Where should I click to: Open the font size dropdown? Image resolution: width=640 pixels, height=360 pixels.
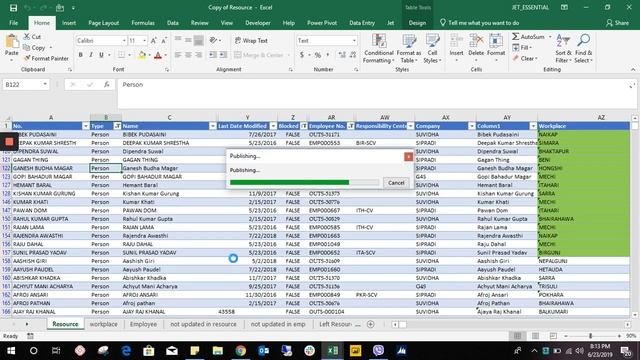144,40
